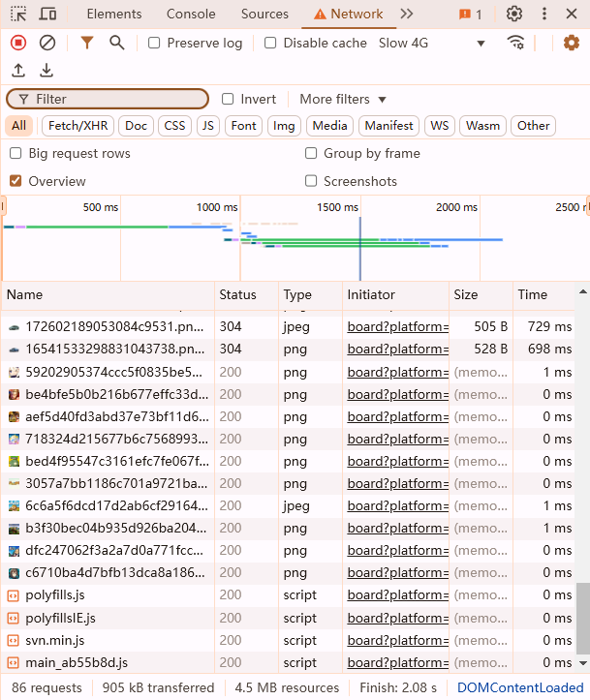Sort by Time column header
590x700 pixels.
click(544, 294)
